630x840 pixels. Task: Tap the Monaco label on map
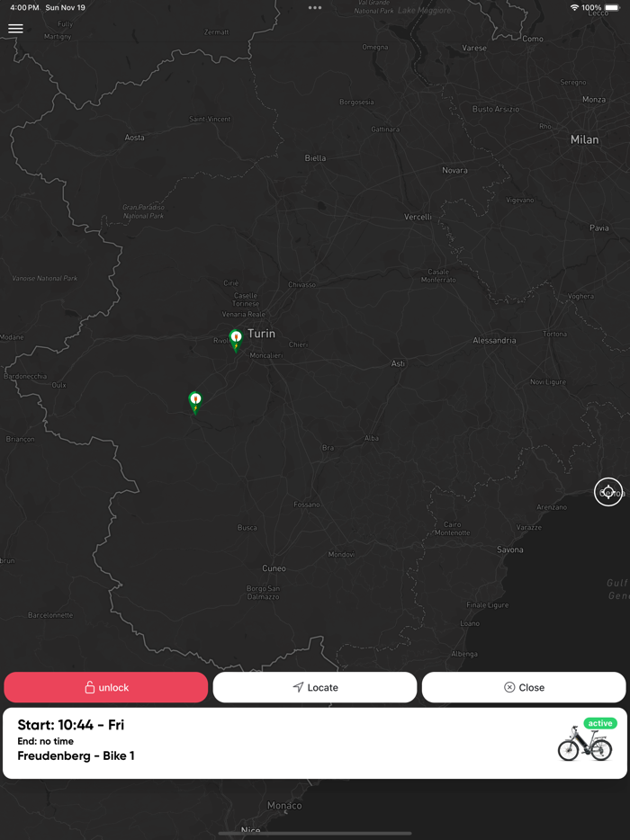pyautogui.click(x=284, y=806)
